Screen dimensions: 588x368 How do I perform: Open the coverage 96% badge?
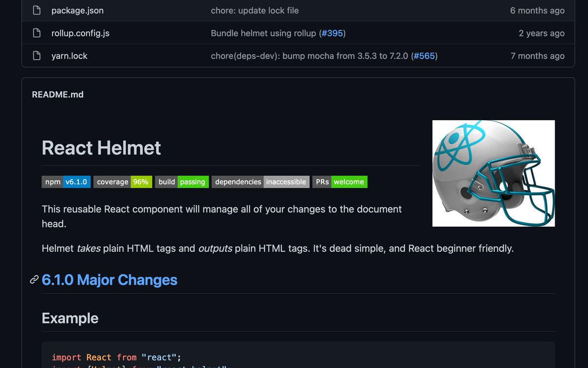coord(123,182)
